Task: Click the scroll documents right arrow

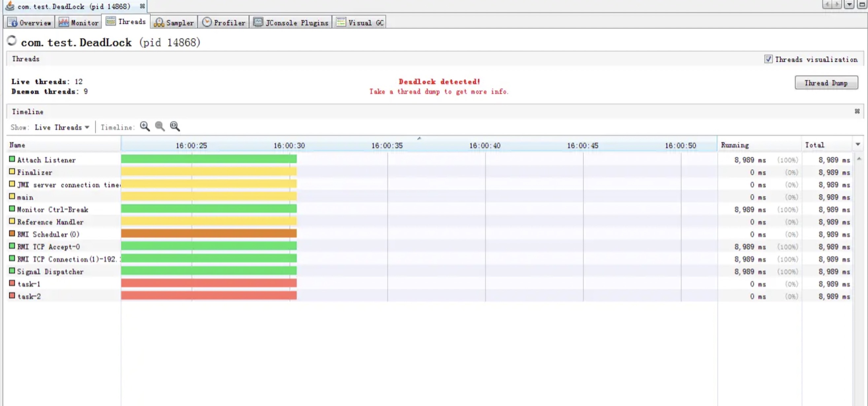Action: (x=837, y=4)
